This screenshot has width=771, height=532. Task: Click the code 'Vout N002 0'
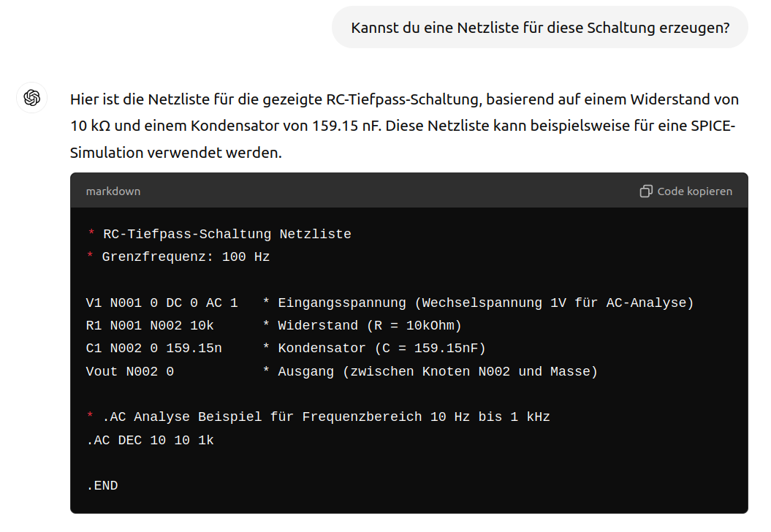pyautogui.click(x=130, y=371)
